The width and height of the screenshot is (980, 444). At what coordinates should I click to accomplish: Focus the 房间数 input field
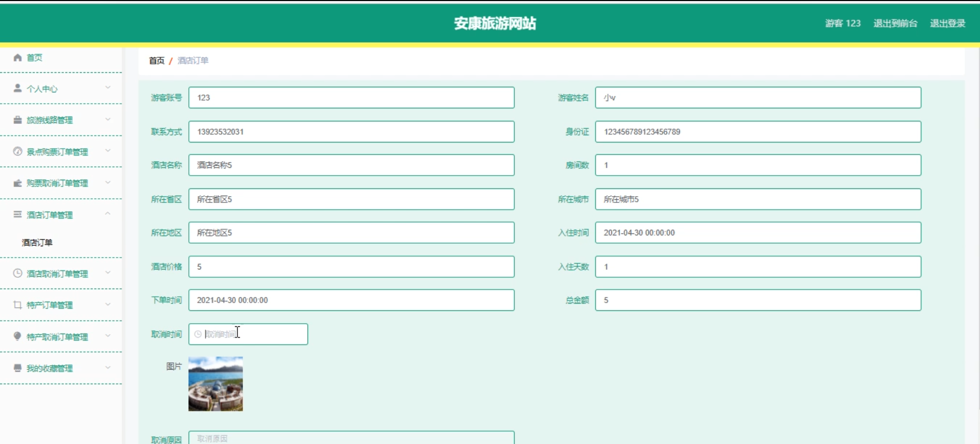pyautogui.click(x=758, y=165)
